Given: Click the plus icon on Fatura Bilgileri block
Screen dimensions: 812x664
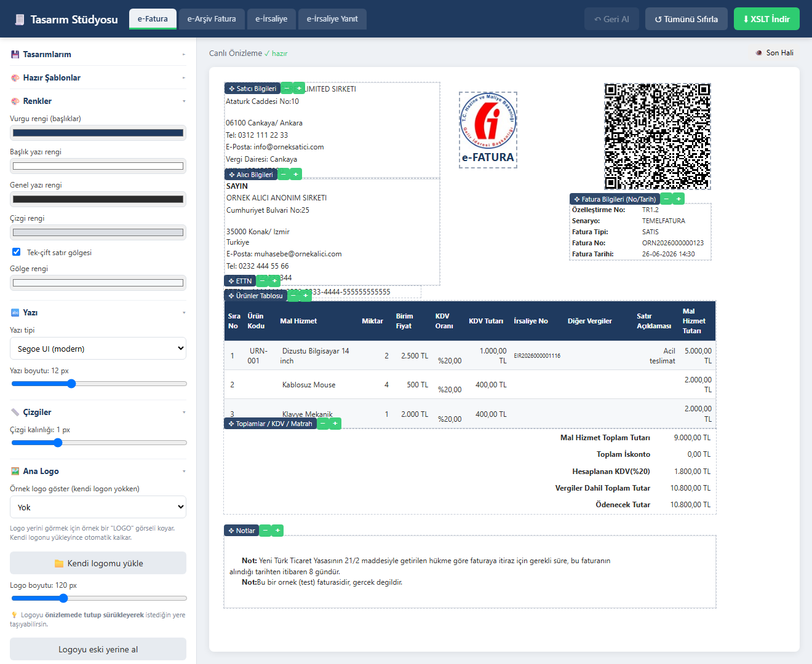Looking at the screenshot, I should coord(679,199).
